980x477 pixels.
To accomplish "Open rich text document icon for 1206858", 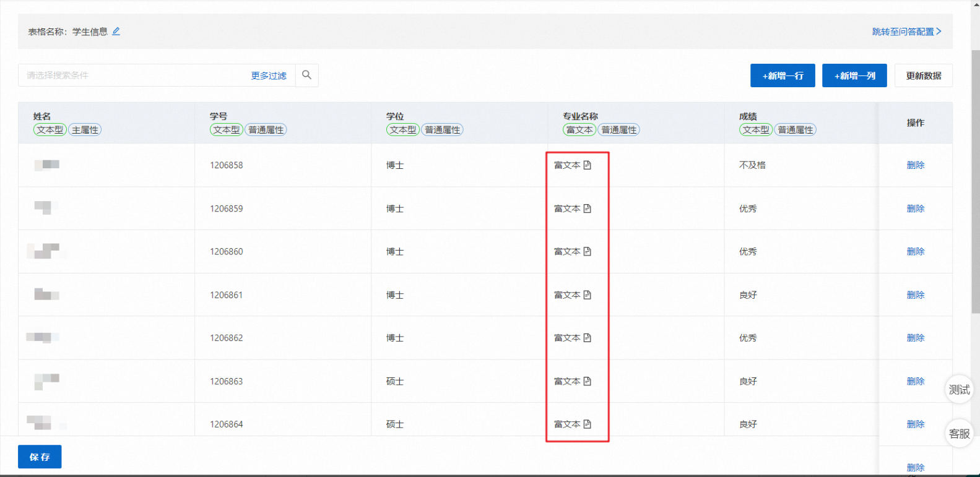I will click(x=588, y=165).
